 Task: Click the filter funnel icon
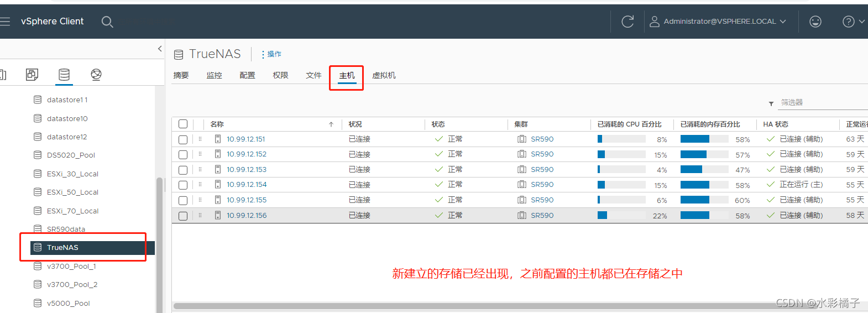click(771, 103)
